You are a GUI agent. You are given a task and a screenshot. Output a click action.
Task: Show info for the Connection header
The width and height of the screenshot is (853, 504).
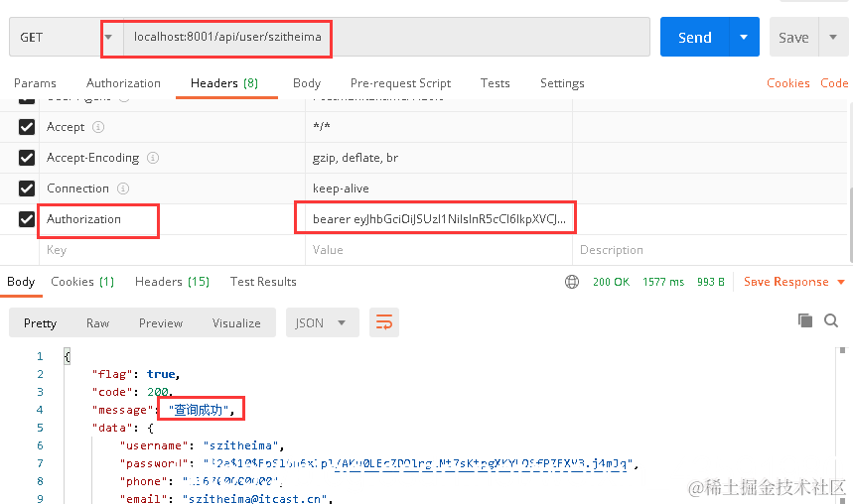123,189
